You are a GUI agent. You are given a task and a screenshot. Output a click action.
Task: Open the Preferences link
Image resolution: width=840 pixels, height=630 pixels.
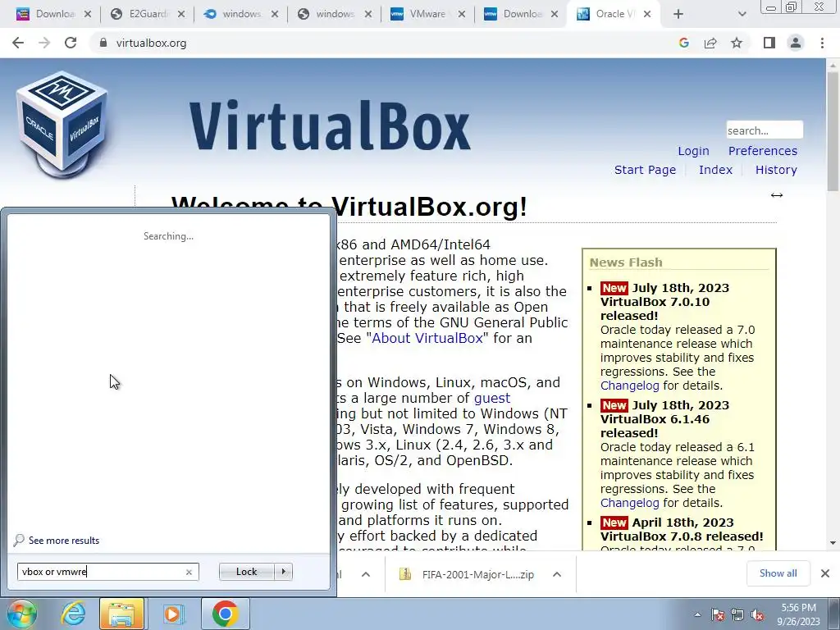coord(762,151)
